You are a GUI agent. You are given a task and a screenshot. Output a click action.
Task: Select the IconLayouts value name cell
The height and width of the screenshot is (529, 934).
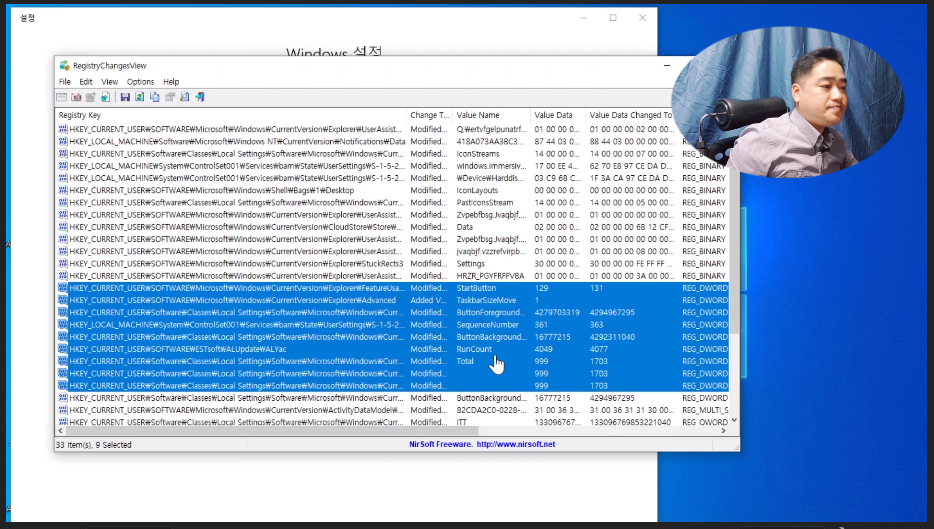pyautogui.click(x=477, y=190)
